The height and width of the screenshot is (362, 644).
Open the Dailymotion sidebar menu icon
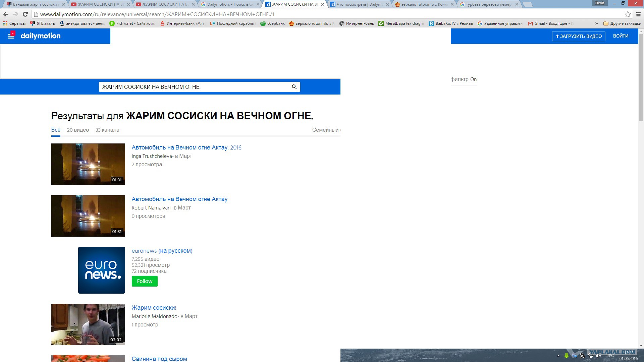coord(11,36)
